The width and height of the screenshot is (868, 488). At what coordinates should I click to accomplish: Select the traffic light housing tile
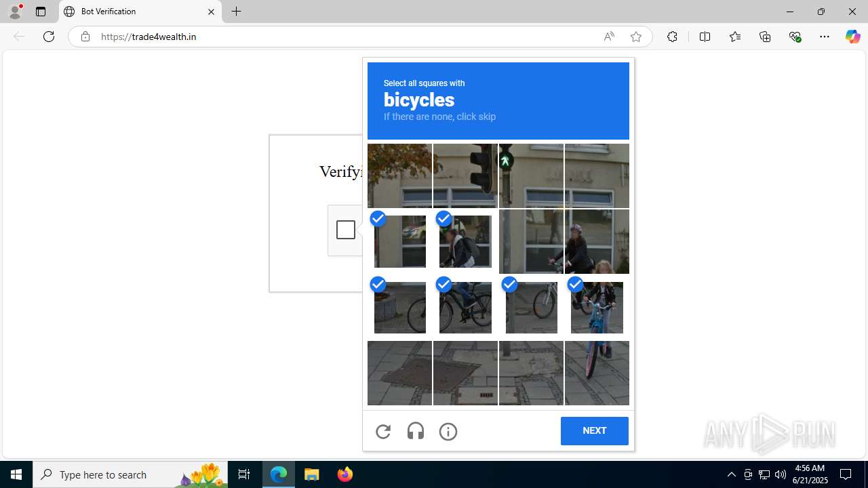tap(465, 176)
